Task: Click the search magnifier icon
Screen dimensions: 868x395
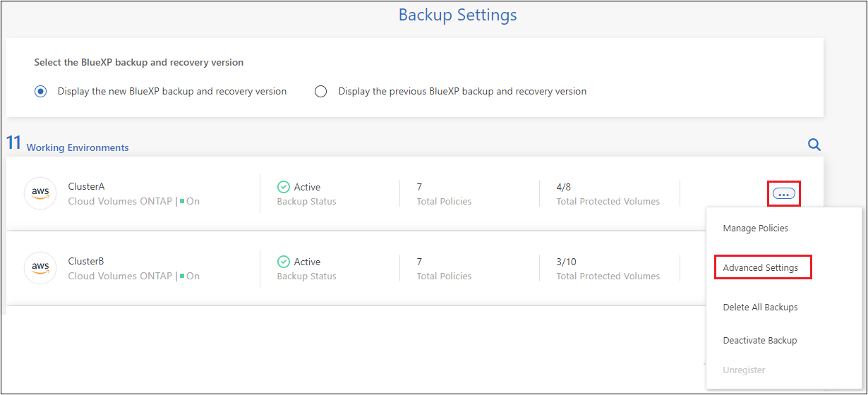Action: coord(814,145)
